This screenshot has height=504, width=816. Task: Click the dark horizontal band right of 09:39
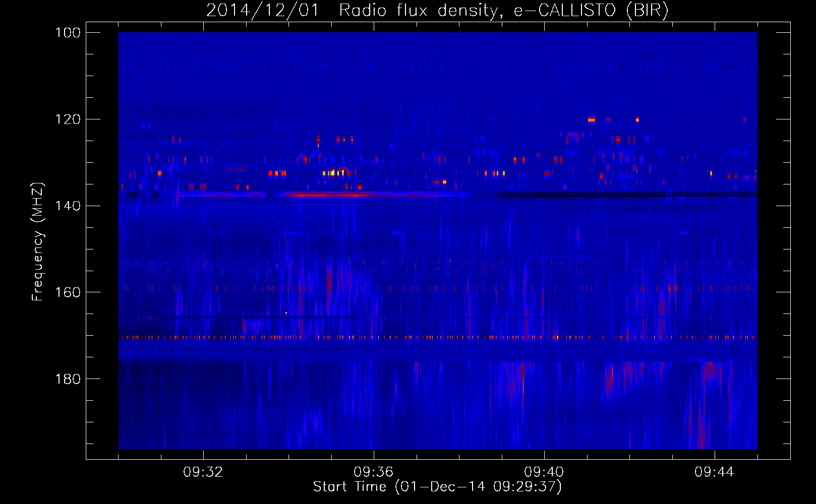(x=626, y=194)
